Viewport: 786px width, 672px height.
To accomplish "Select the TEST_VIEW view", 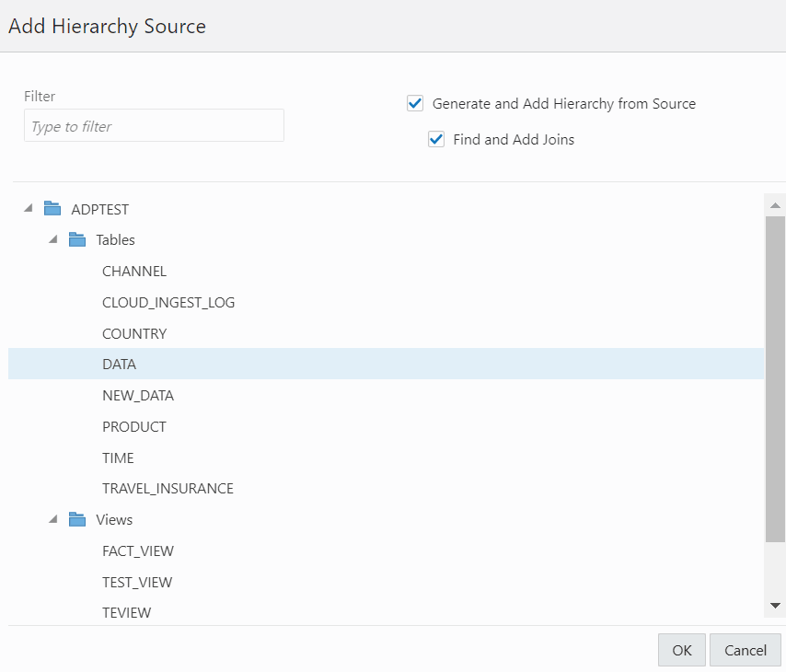I will point(137,582).
